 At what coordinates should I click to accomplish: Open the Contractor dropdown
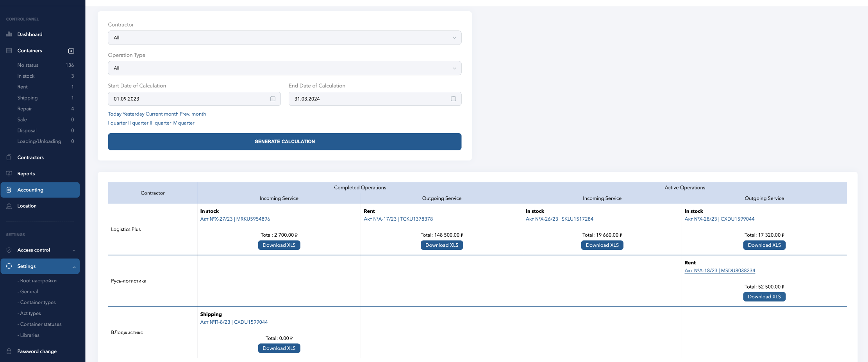pyautogui.click(x=284, y=37)
